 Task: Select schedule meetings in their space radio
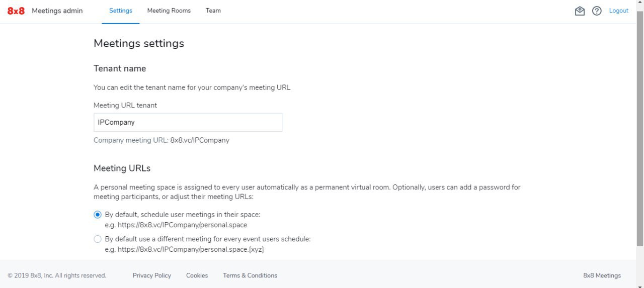click(98, 215)
